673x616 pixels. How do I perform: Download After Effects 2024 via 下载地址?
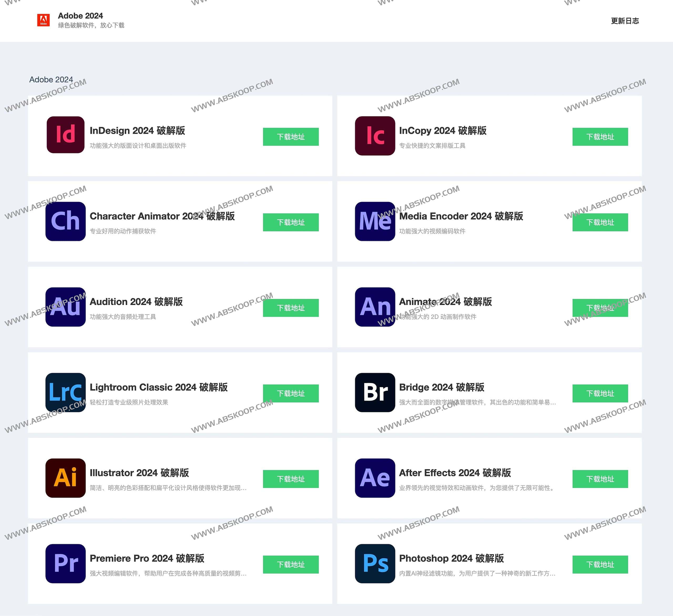600,479
